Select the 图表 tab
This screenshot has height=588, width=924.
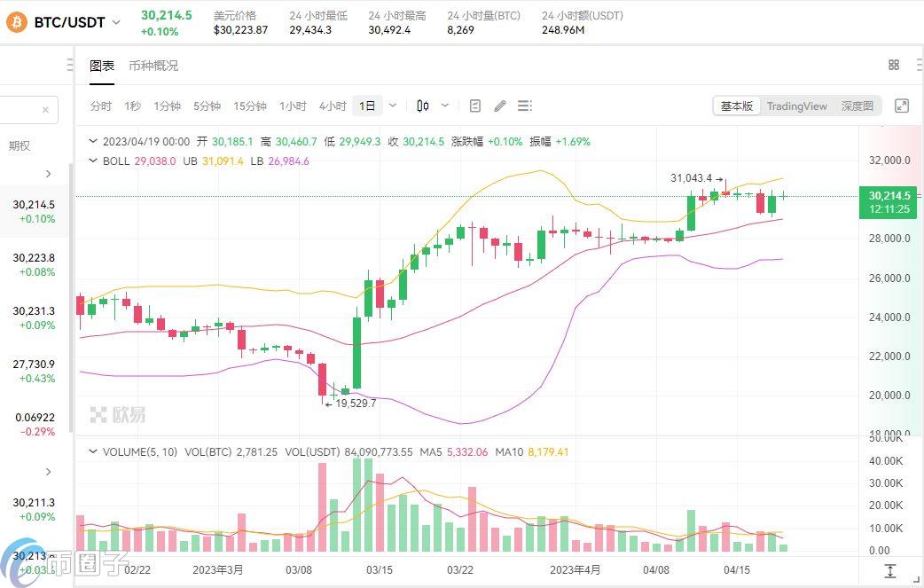coord(101,66)
